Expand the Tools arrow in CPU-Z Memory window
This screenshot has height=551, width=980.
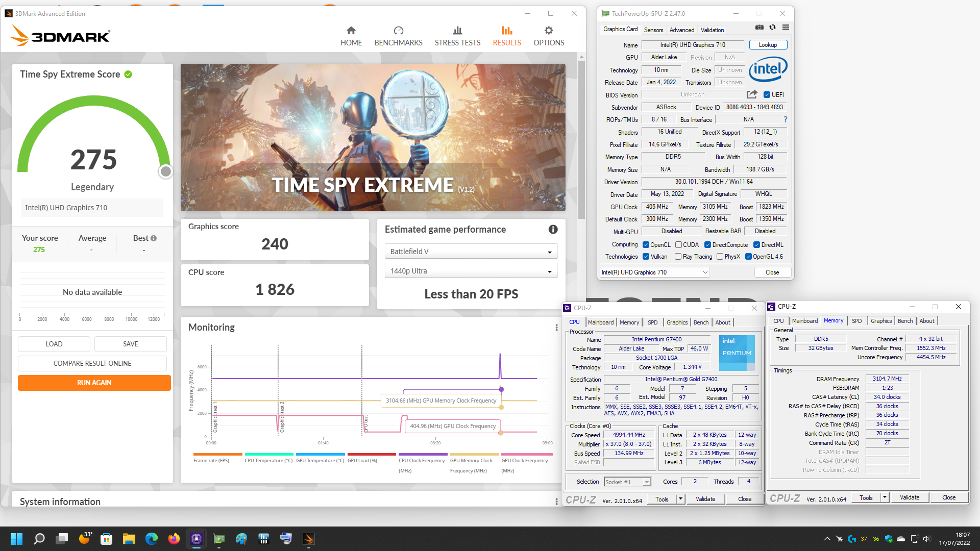[885, 497]
